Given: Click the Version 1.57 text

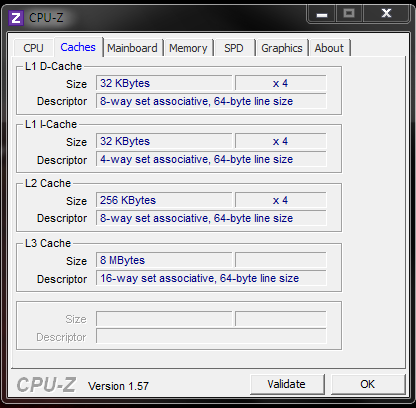Looking at the screenshot, I should [118, 386].
